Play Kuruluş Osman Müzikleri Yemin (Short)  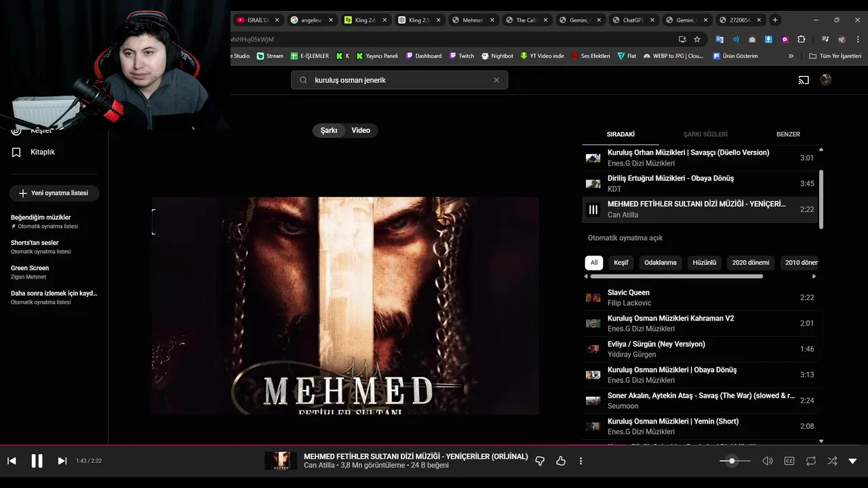(700, 426)
